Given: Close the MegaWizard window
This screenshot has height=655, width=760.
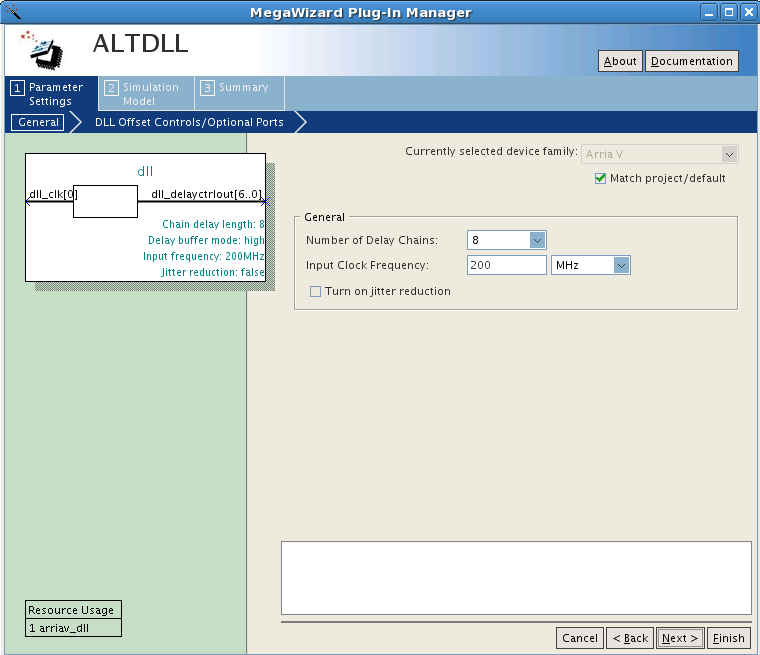Looking at the screenshot, I should 748,12.
